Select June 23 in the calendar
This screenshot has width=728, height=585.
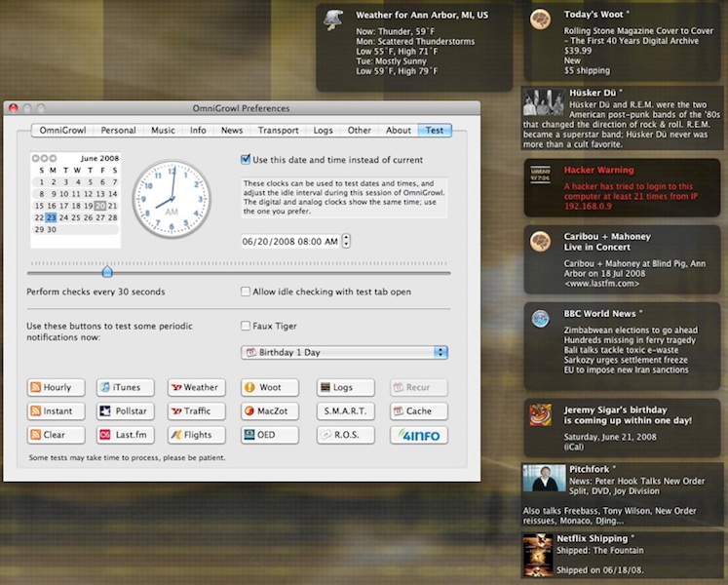point(51,217)
